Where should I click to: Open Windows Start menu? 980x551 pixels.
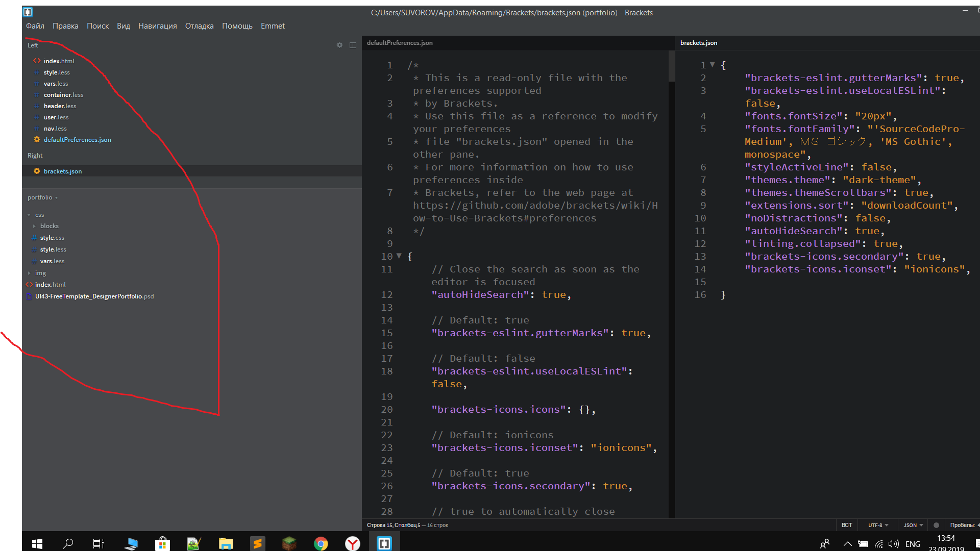37,544
